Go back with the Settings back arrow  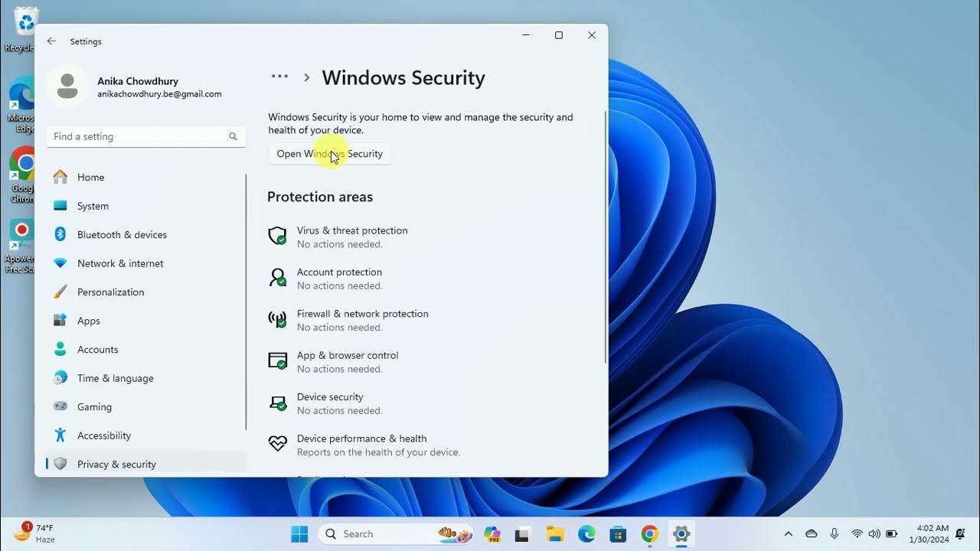pyautogui.click(x=51, y=41)
